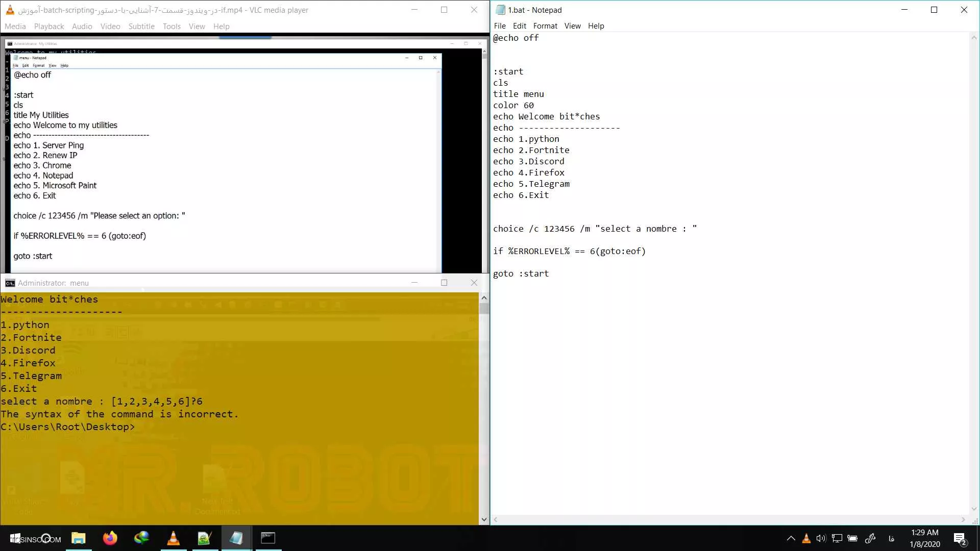Open VLC Media menu
Screen dimensions: 980x551
click(15, 26)
